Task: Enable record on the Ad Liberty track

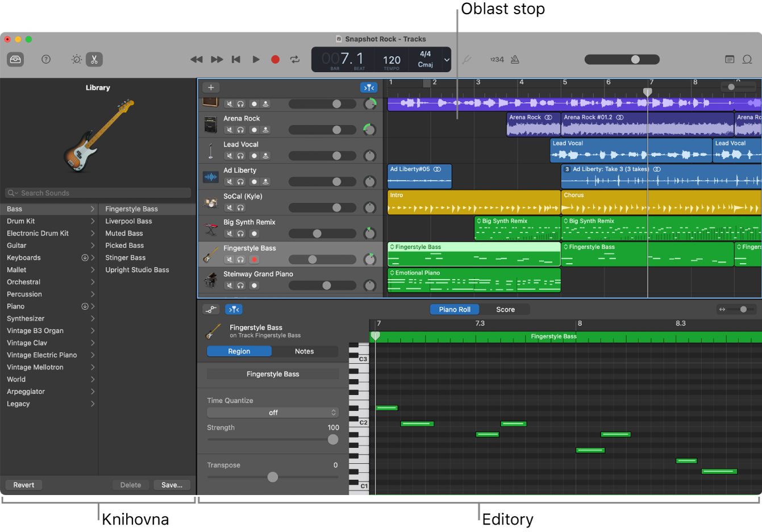Action: 253,181
